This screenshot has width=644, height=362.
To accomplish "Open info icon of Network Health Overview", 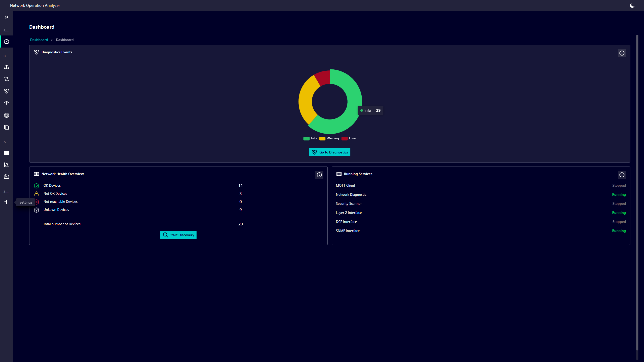I will (x=319, y=175).
